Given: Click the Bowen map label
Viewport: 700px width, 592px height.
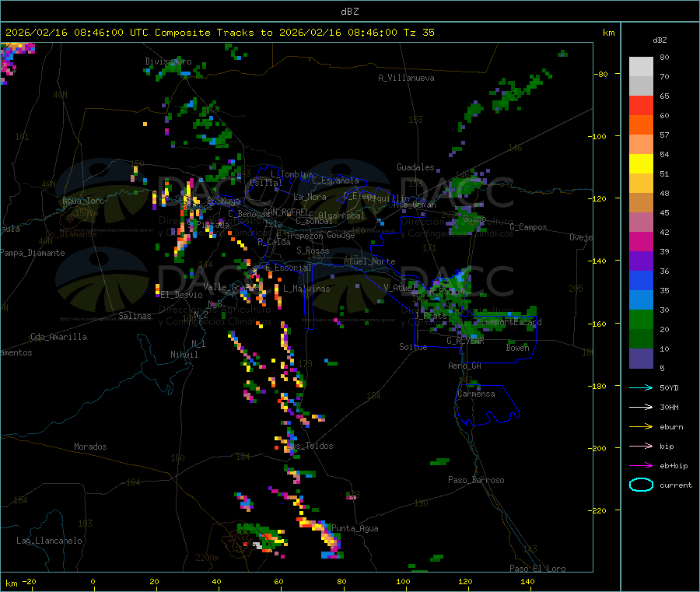Looking at the screenshot, I should click(x=518, y=347).
